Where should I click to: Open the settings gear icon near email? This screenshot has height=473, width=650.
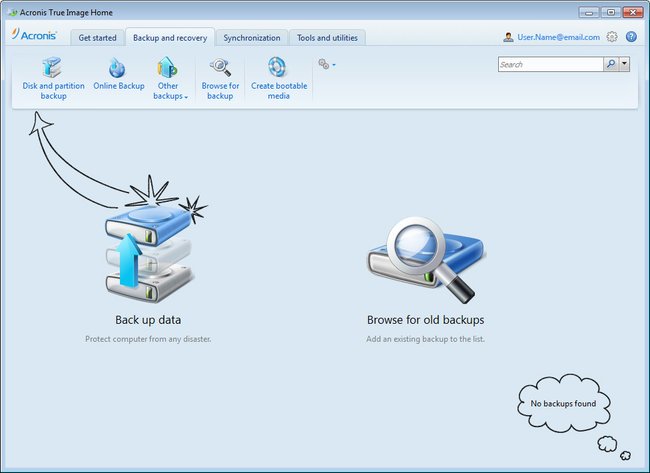[x=612, y=37]
